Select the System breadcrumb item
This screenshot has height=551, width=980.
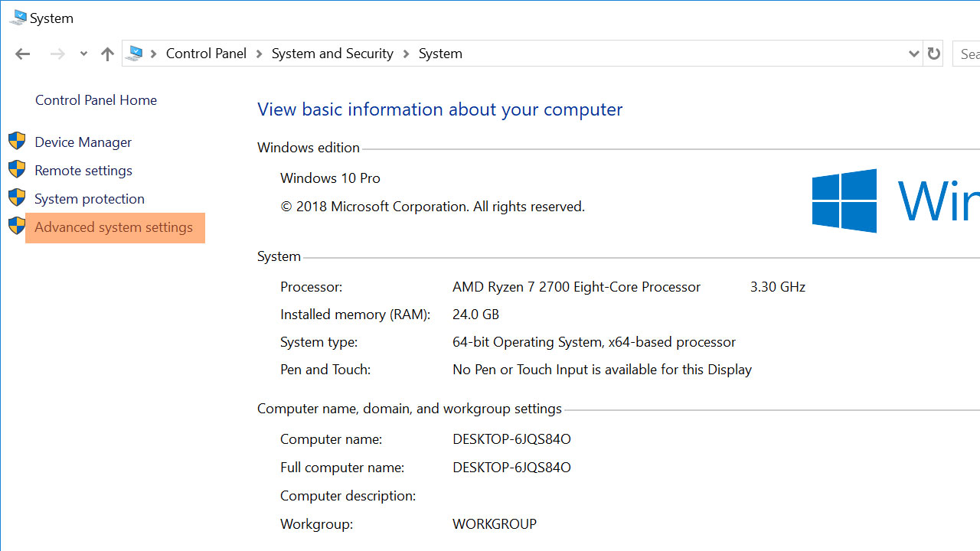tap(440, 54)
